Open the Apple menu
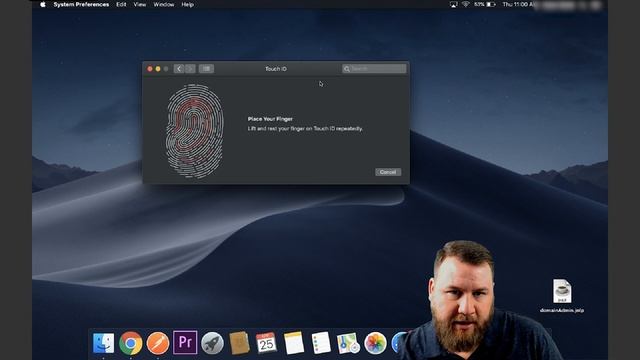The height and width of the screenshot is (360, 640). click(43, 4)
